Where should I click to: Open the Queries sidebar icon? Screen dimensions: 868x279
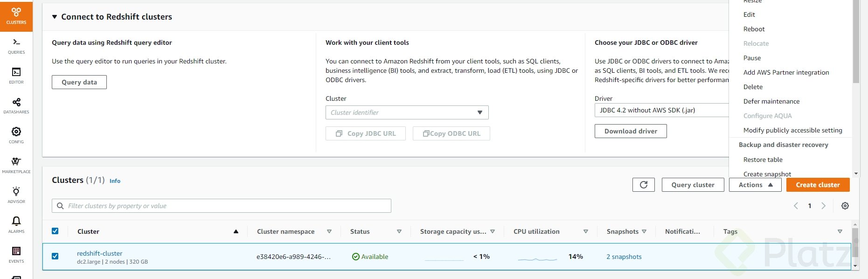tap(16, 46)
